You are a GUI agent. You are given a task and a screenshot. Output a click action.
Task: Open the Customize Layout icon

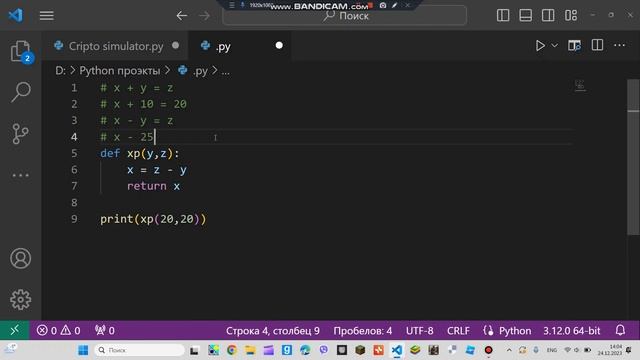pyautogui.click(x=571, y=16)
